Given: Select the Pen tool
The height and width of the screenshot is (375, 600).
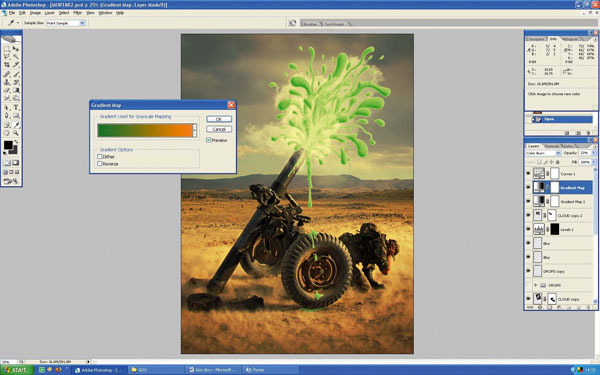Looking at the screenshot, I should click(x=7, y=116).
